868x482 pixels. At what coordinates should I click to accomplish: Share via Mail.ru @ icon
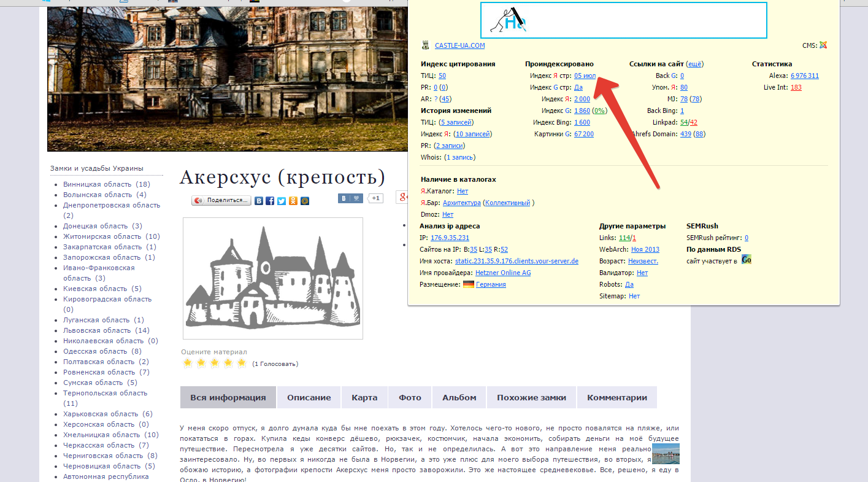[305, 201]
